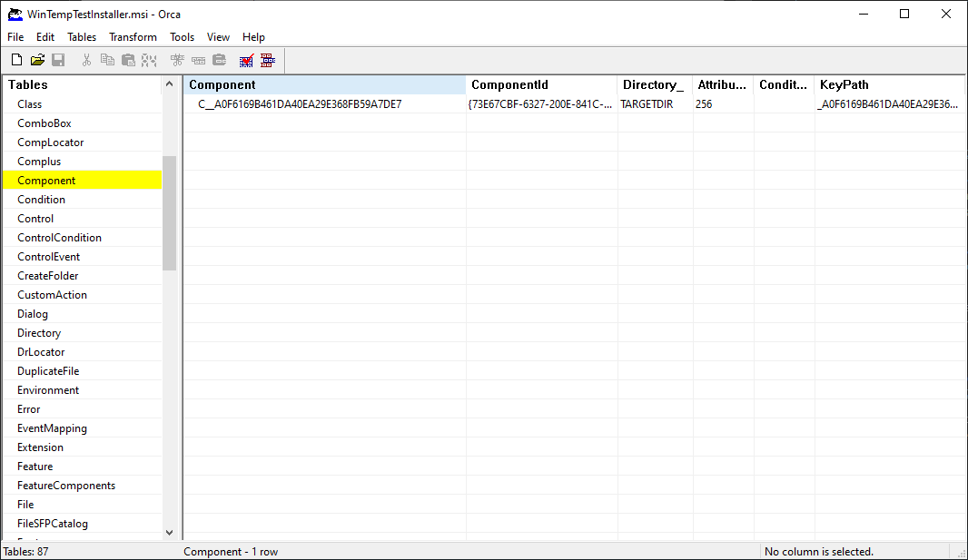Select the EventMapping table
The image size is (968, 560).
point(82,428)
